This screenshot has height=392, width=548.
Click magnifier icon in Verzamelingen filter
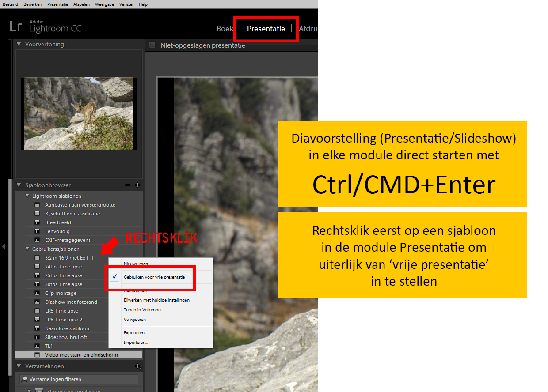[25, 379]
